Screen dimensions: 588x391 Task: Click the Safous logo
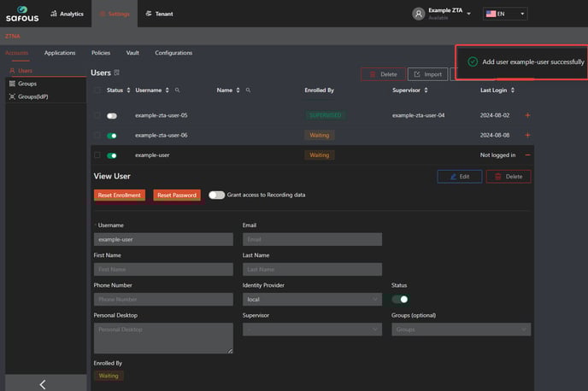(21, 13)
